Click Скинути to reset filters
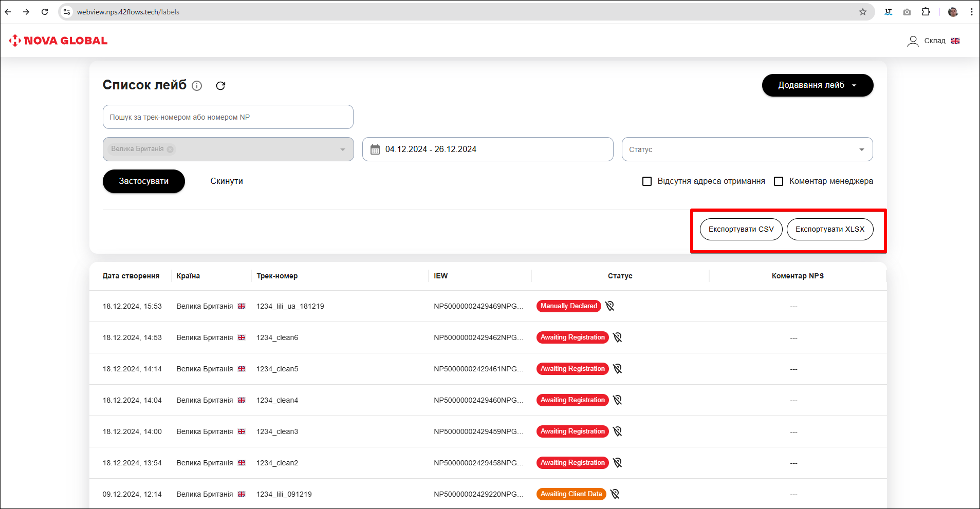Image resolution: width=980 pixels, height=509 pixels. tap(227, 181)
